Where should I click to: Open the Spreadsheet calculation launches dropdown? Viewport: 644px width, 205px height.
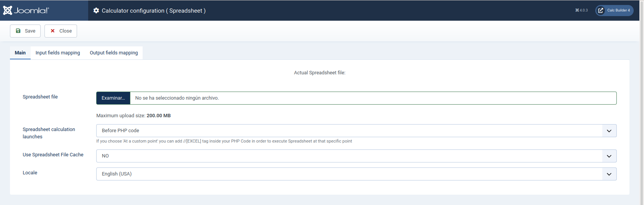356,131
